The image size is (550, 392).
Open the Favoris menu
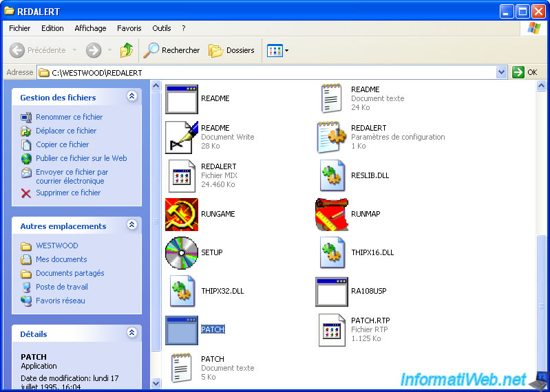(x=129, y=28)
